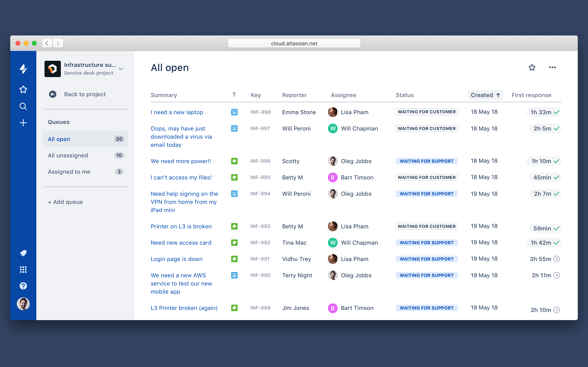Viewport: 588px width, 367px height.
Task: Click the help question mark icon
Action: coord(23,286)
